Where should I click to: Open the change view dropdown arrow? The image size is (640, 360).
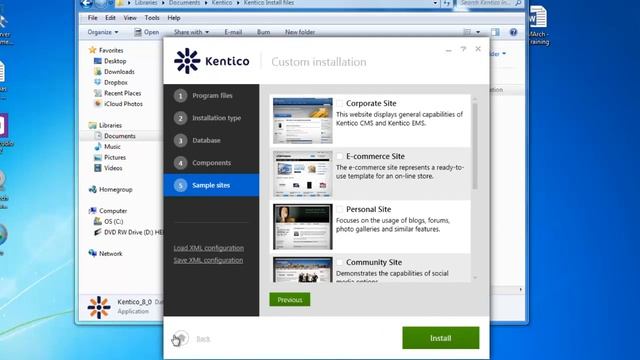coord(478,32)
